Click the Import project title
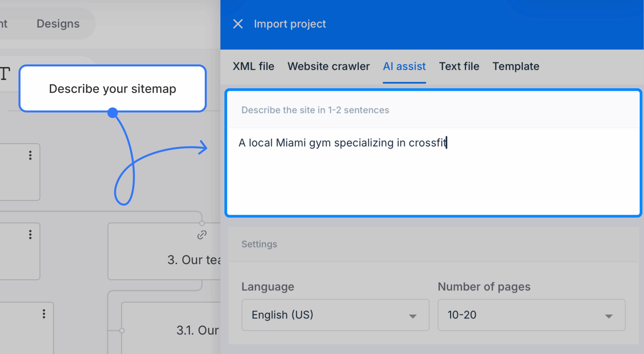This screenshot has width=644, height=354. [x=290, y=24]
